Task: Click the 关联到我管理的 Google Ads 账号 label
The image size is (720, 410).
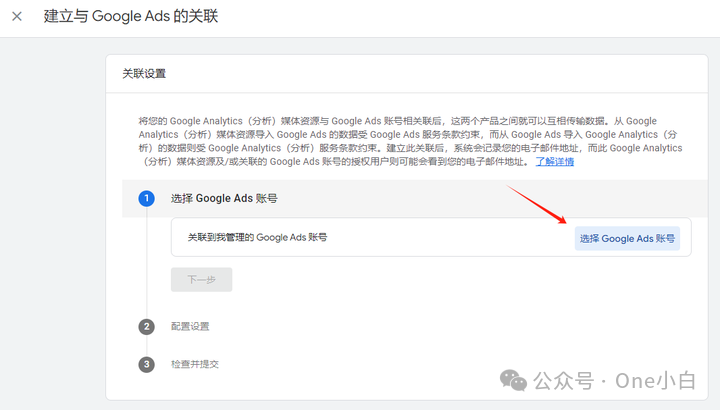Action: 257,237
